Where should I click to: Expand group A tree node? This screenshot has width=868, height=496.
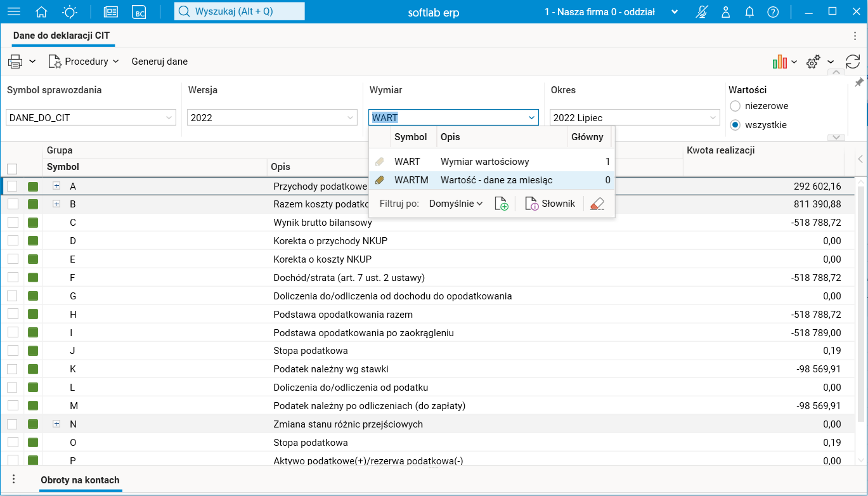click(56, 186)
